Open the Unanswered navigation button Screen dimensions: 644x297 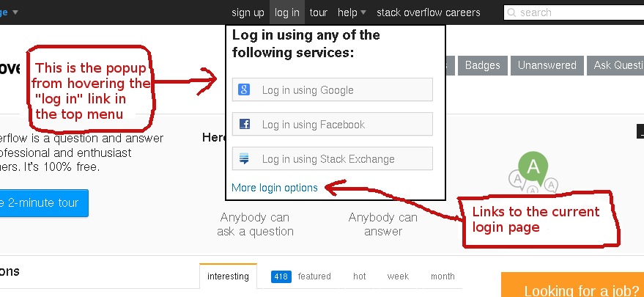547,65
